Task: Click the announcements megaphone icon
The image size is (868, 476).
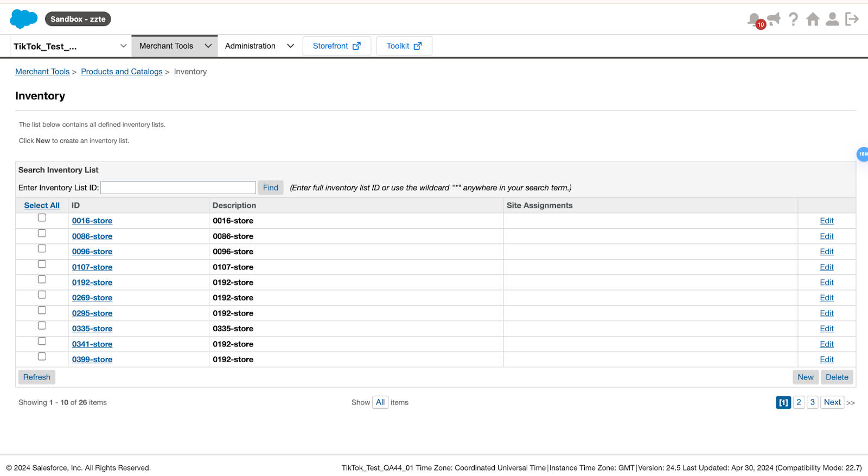Action: 774,20
